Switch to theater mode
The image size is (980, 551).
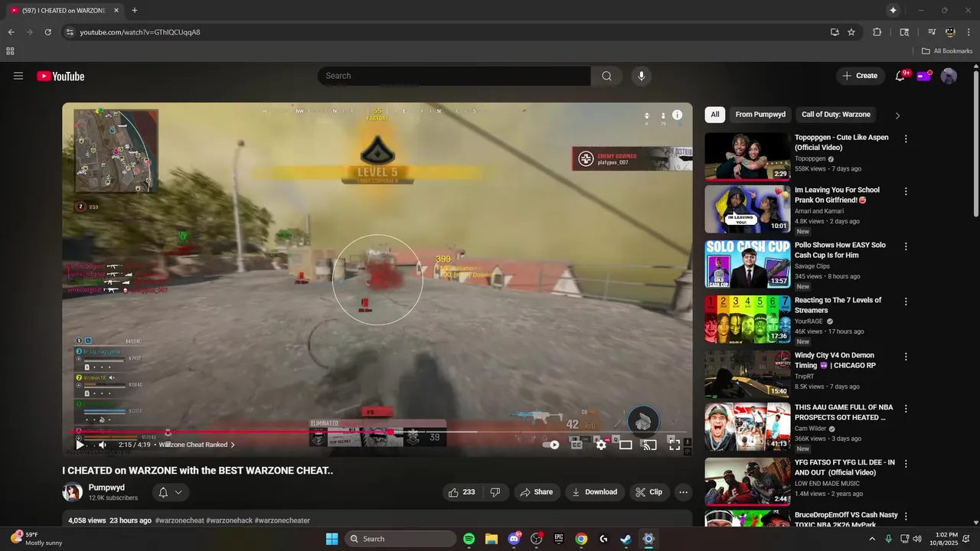click(626, 445)
